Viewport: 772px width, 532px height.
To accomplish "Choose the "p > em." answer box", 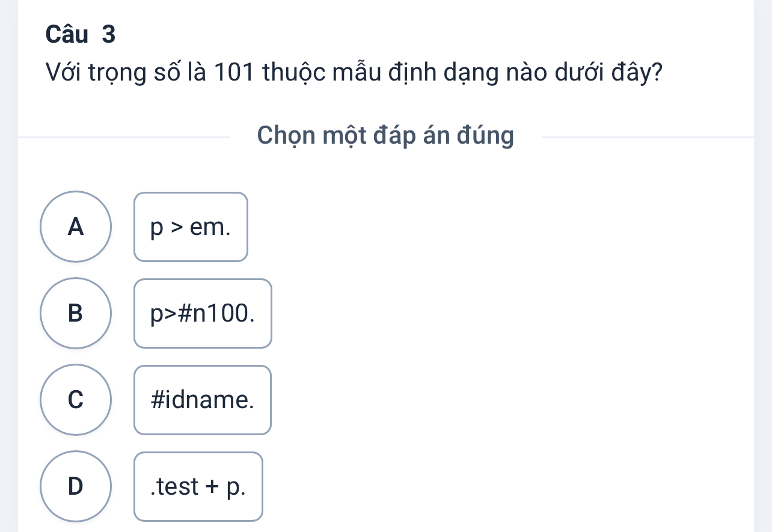I will 191,227.
